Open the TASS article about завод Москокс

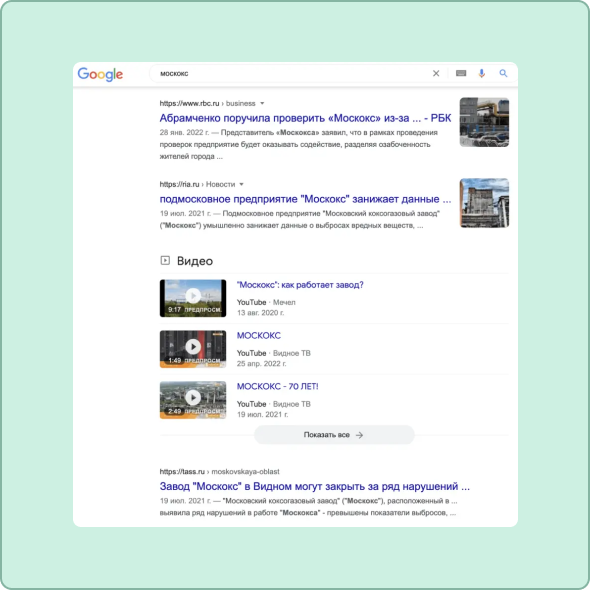315,487
